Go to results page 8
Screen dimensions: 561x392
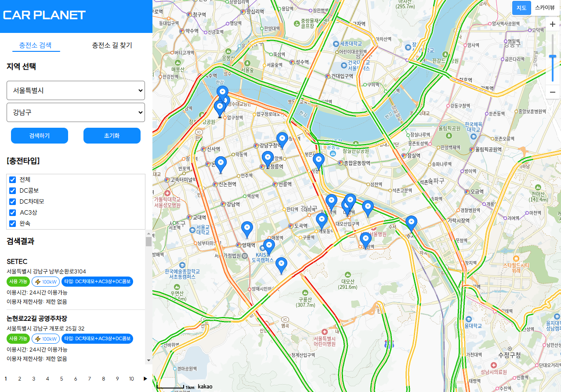coord(104,379)
